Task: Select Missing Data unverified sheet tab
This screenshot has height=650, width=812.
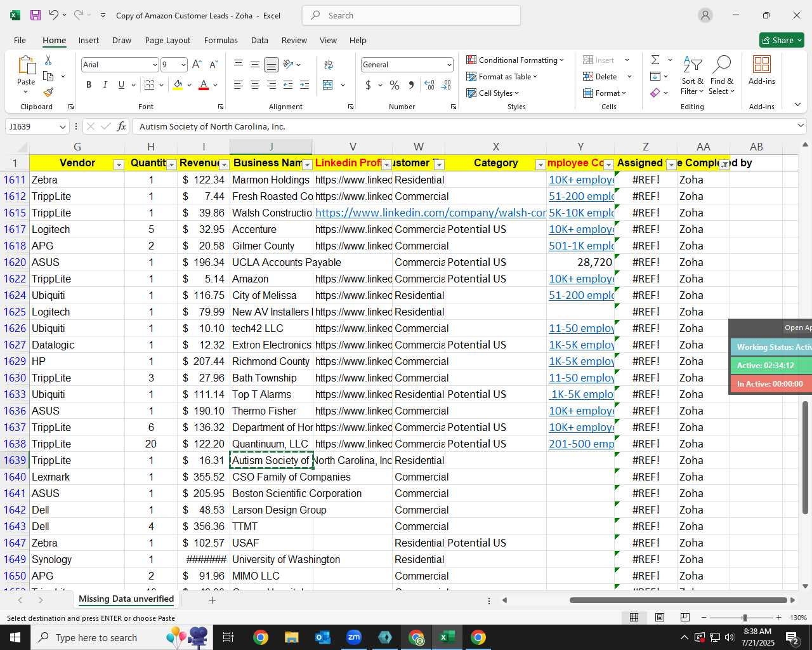Action: [126, 599]
